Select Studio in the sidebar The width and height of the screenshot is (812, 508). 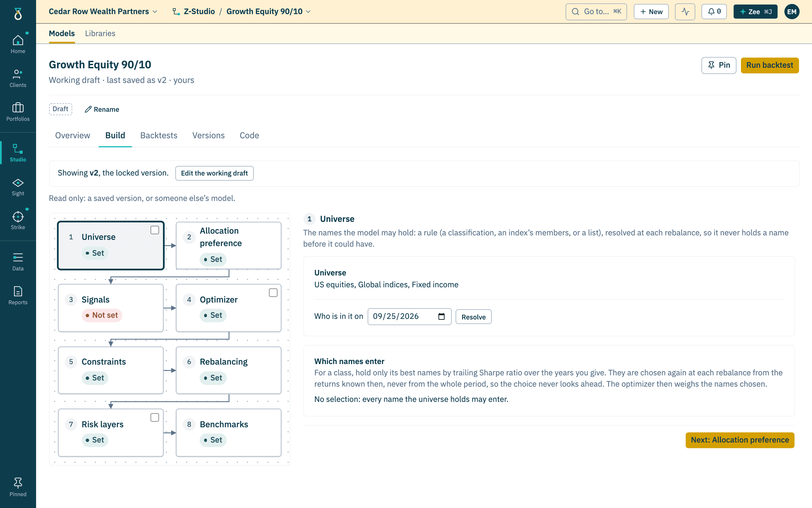18,153
